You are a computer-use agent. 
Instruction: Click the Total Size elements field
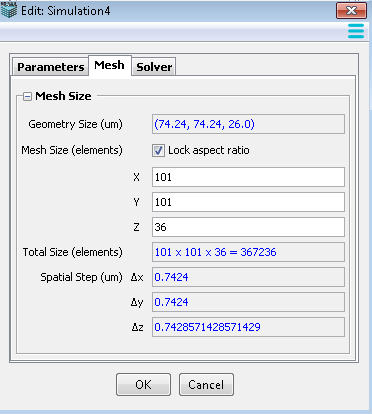[x=248, y=252]
